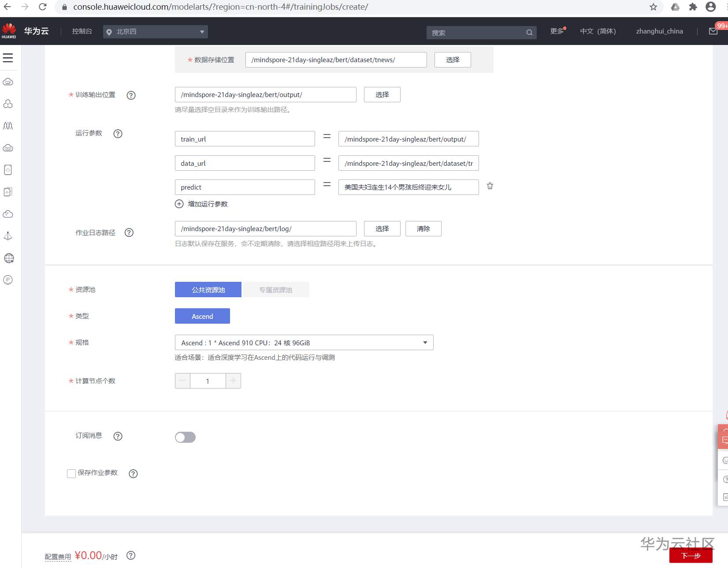Bookmark this page with the star icon

[653, 7]
